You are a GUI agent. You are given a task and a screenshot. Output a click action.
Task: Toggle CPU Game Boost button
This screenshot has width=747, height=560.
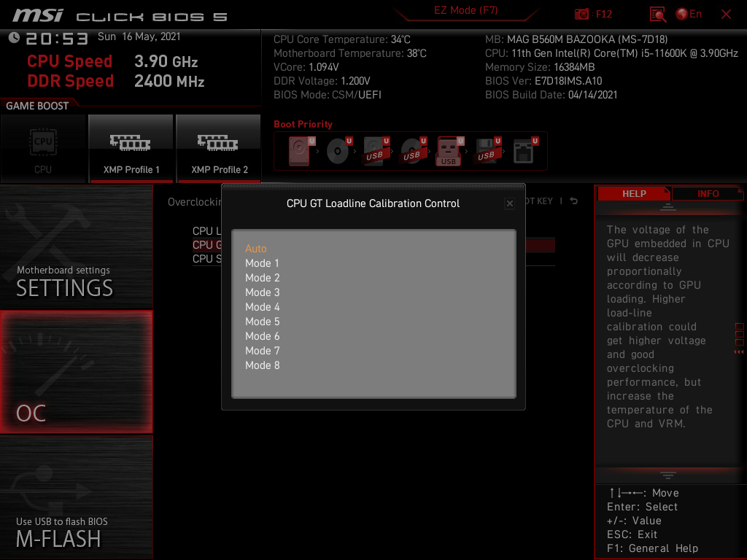point(43,149)
